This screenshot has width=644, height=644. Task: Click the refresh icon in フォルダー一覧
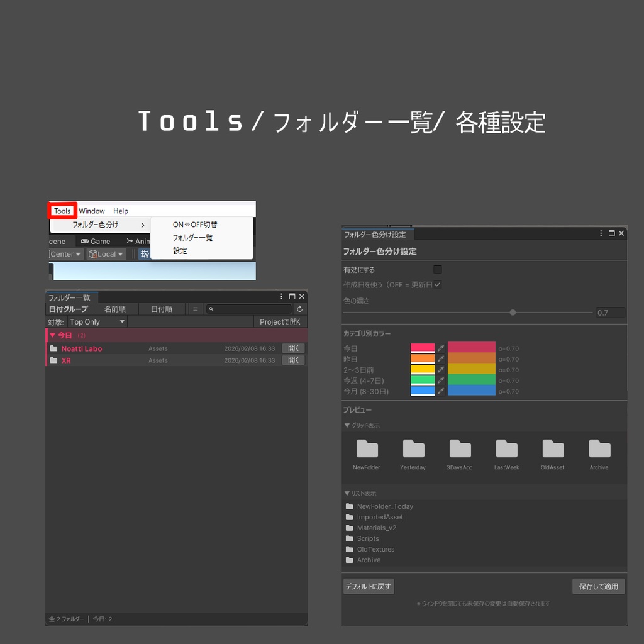coord(301,309)
